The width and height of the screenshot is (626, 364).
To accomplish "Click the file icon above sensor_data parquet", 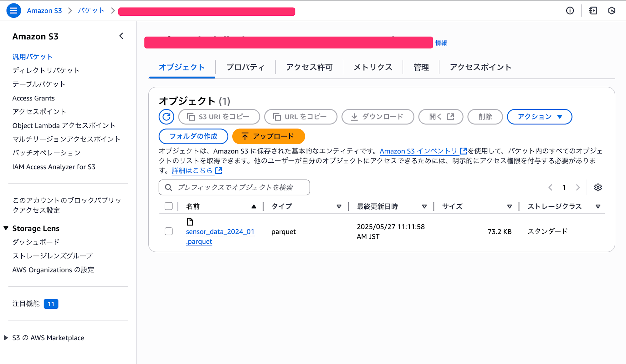I will click(x=190, y=222).
